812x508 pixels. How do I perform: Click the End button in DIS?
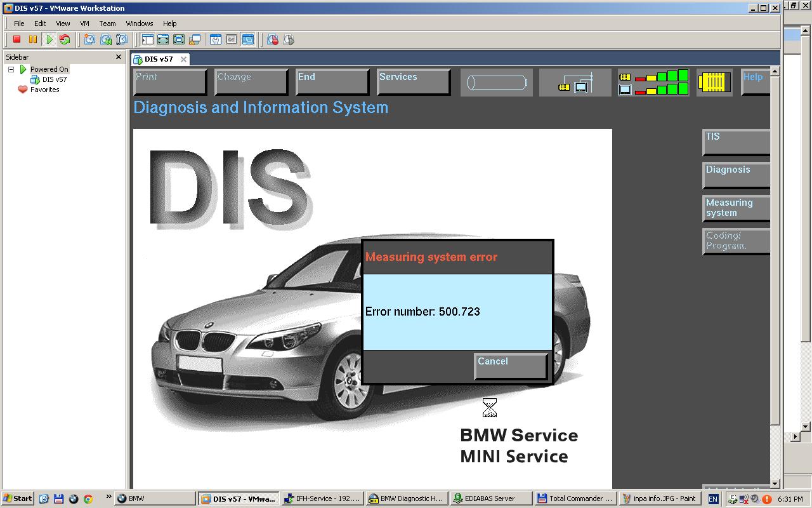(x=333, y=83)
